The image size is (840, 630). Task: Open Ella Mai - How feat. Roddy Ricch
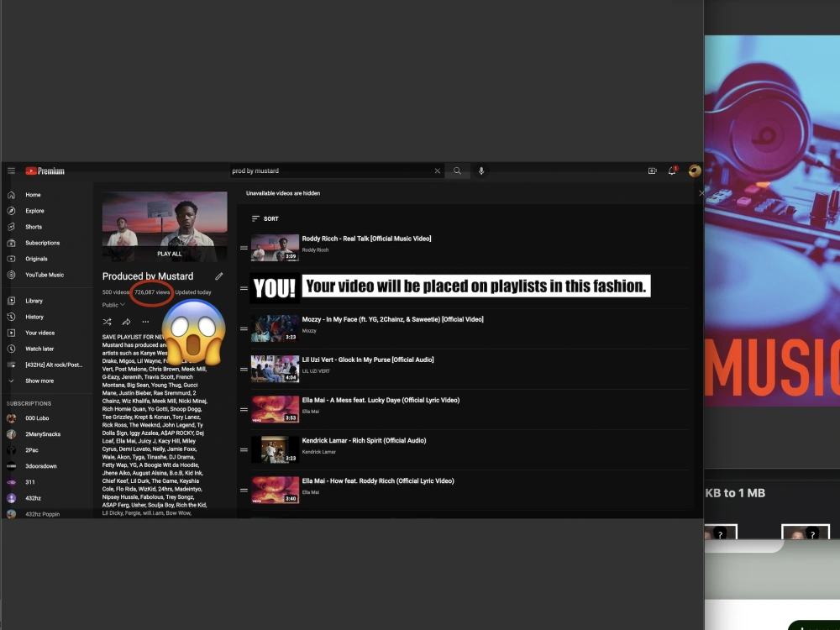pos(378,481)
